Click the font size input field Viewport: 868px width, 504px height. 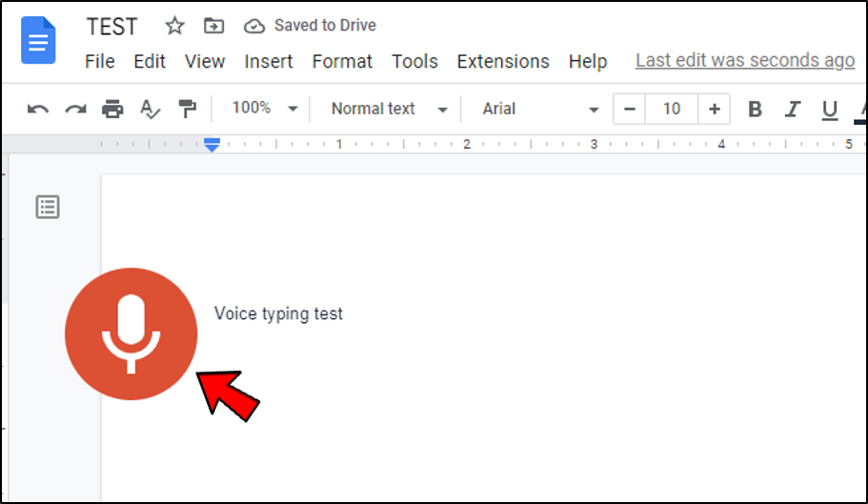click(672, 109)
